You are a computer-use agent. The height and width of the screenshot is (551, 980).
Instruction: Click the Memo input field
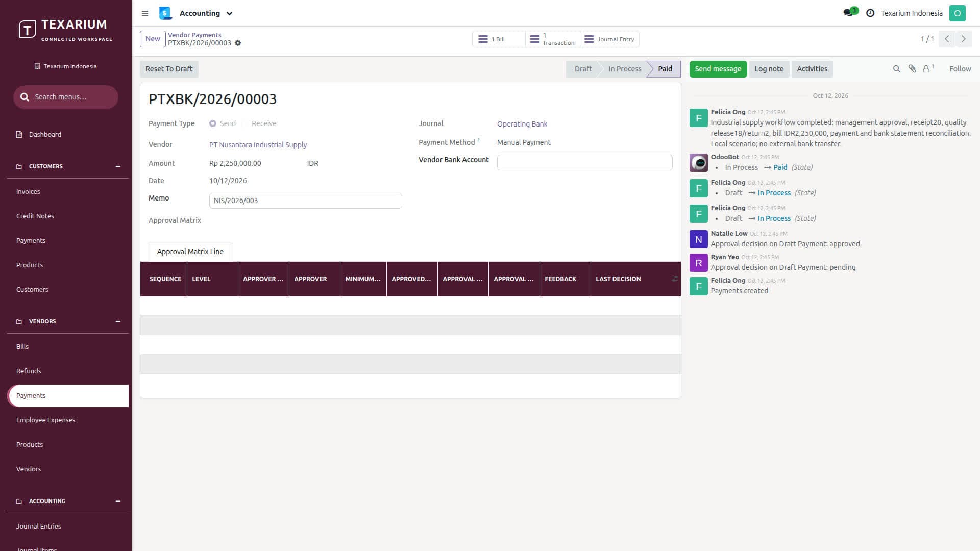[305, 201]
